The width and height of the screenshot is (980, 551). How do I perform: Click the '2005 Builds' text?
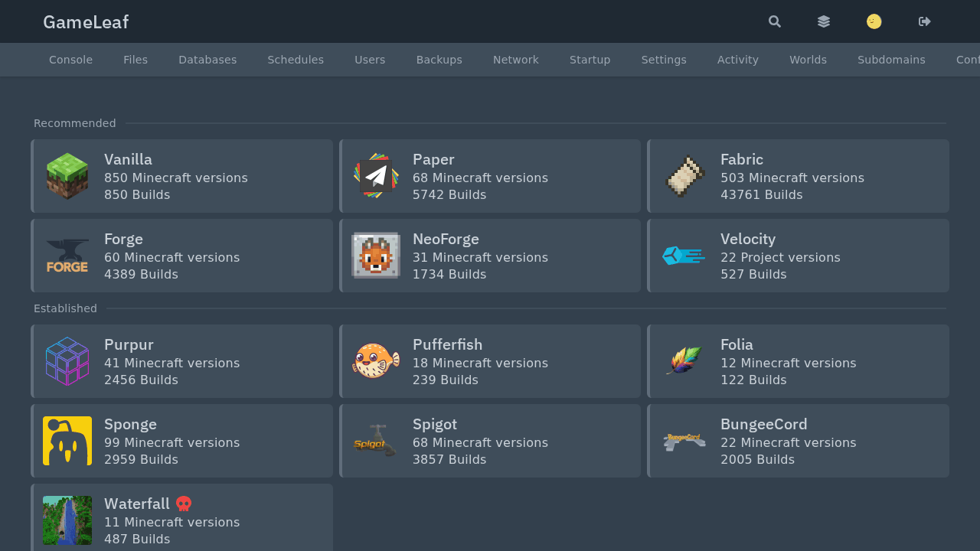click(757, 459)
